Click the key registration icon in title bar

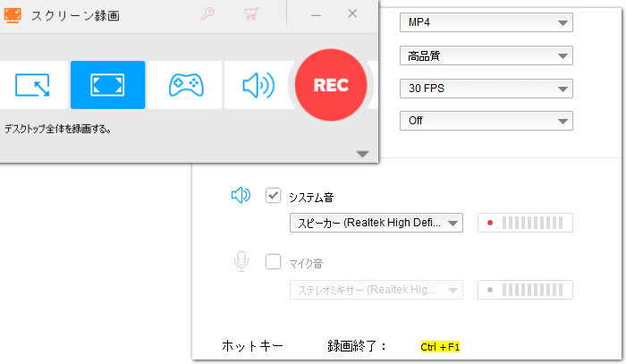click(x=208, y=14)
